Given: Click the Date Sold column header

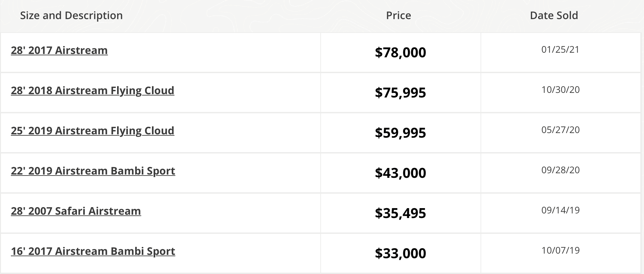Looking at the screenshot, I should click(554, 15).
